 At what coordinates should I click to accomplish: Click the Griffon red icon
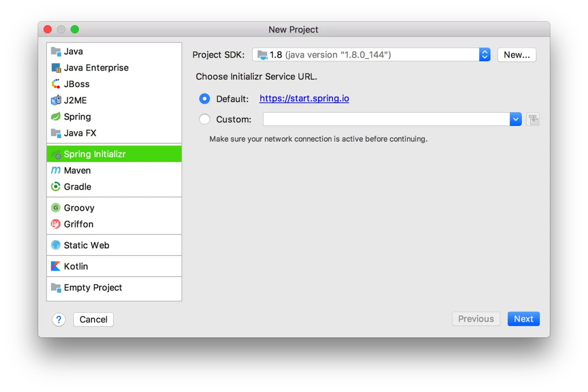point(56,224)
